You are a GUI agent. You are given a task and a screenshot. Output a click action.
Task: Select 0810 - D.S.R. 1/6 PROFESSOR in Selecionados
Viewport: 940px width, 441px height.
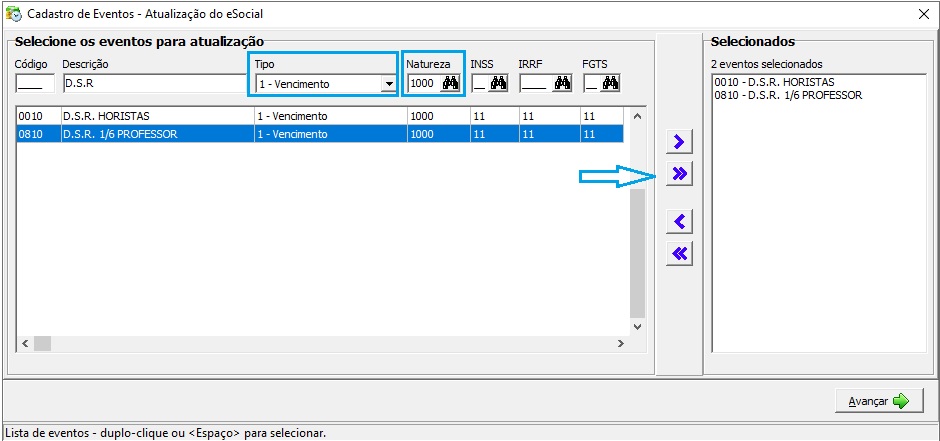point(788,96)
